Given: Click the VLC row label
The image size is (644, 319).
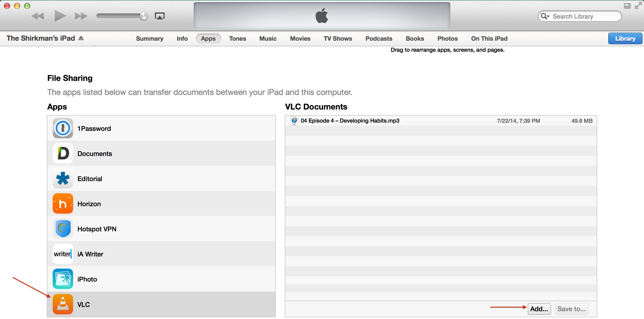Looking at the screenshot, I should (x=84, y=305).
